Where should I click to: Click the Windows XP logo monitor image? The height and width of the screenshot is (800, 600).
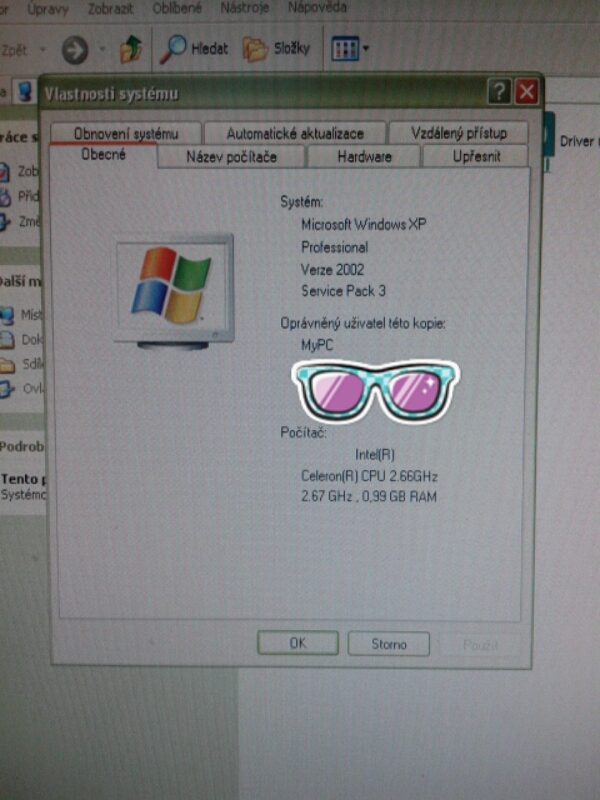coord(173,292)
